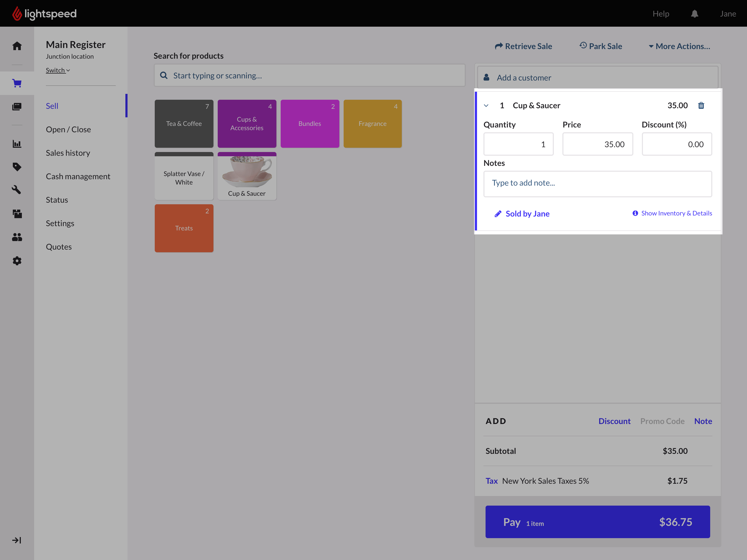Screen dimensions: 747x560
Task: Delete Cup & Saucer with trash icon
Action: [x=701, y=106]
